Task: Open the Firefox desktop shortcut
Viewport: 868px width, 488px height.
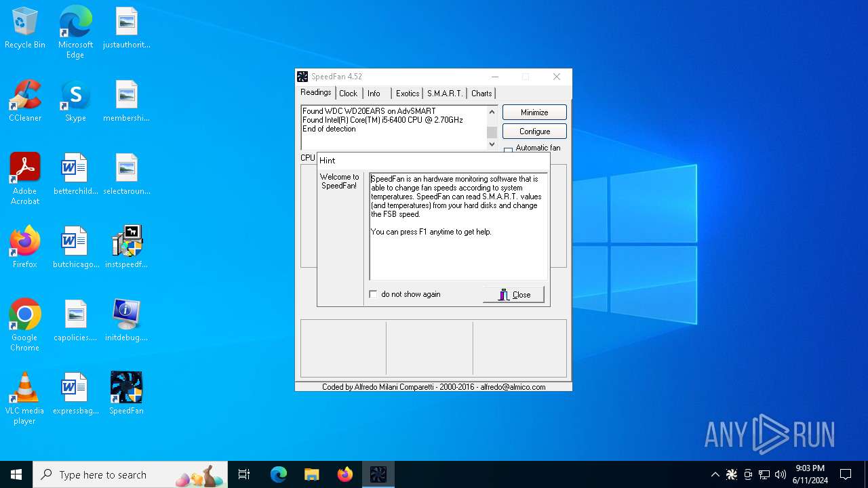Action: (24, 247)
